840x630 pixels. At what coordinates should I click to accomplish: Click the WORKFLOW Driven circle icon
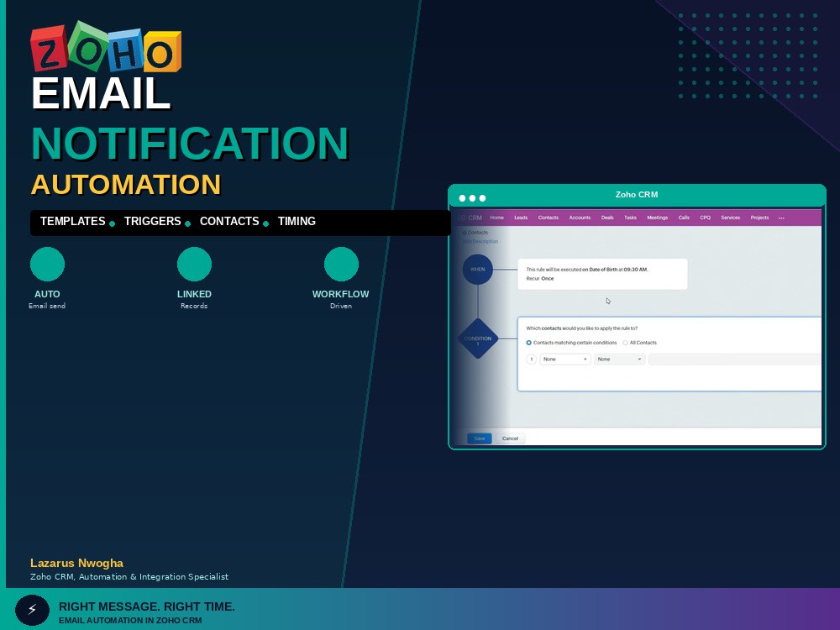point(341,264)
